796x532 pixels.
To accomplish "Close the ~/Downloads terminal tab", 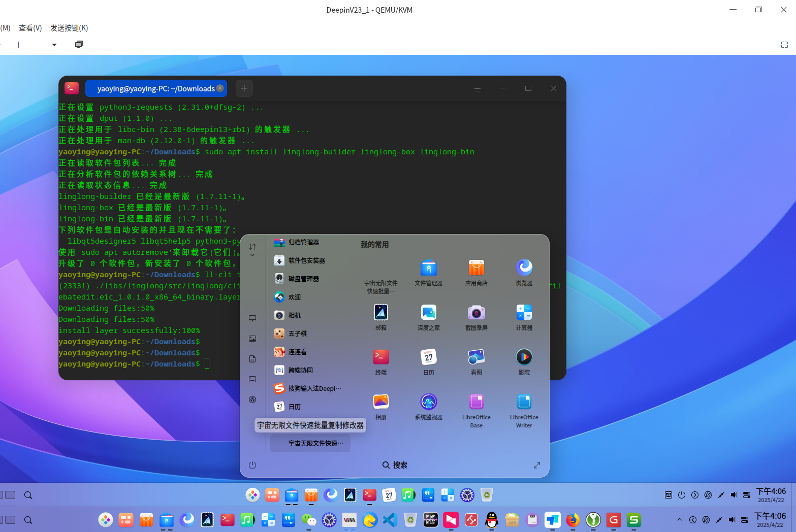I will point(220,88).
